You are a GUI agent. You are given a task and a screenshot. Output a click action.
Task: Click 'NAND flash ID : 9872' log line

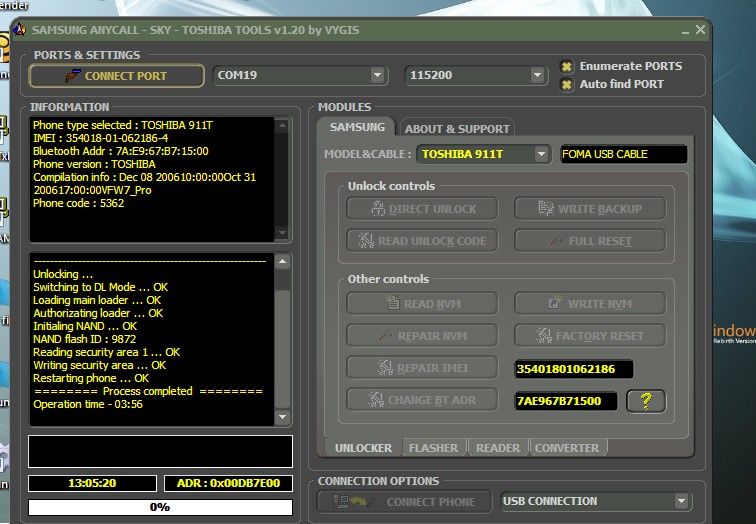(84, 339)
